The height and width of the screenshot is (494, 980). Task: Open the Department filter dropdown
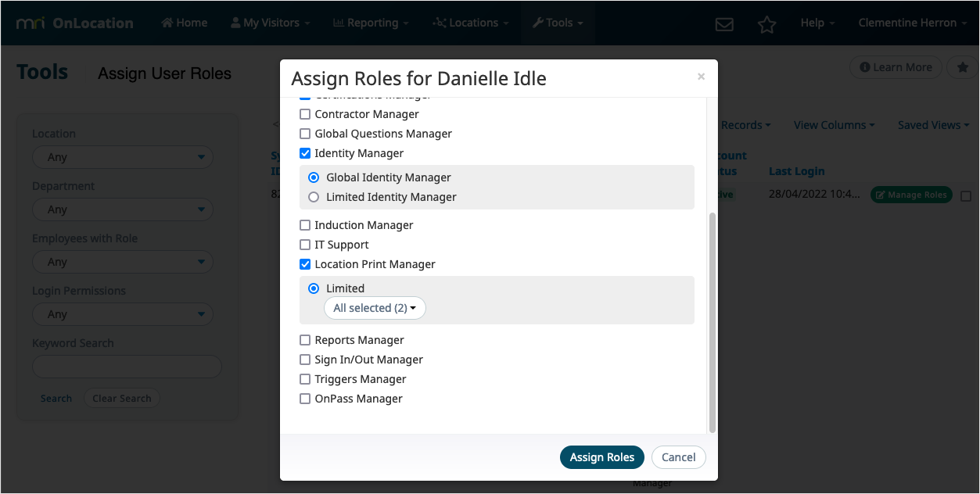click(123, 209)
